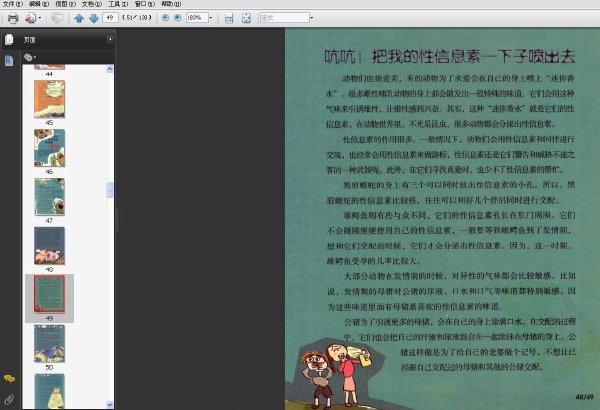Select page 47 thumbnail

click(x=49, y=197)
